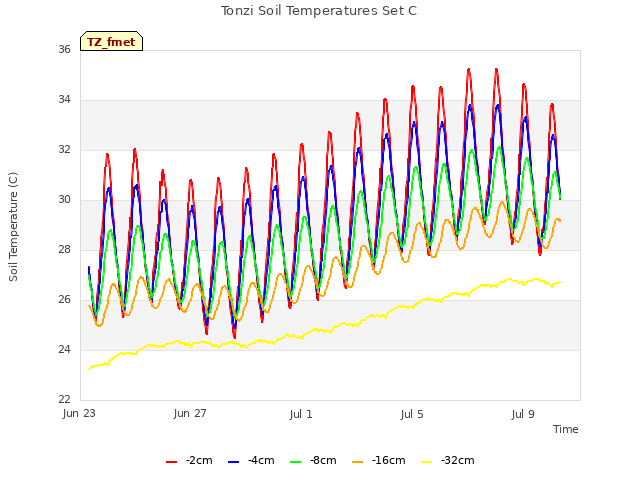Viewport: 640px width, 480px height.
Task: Click the Jul 9 x-axis tick label
Action: click(x=523, y=414)
